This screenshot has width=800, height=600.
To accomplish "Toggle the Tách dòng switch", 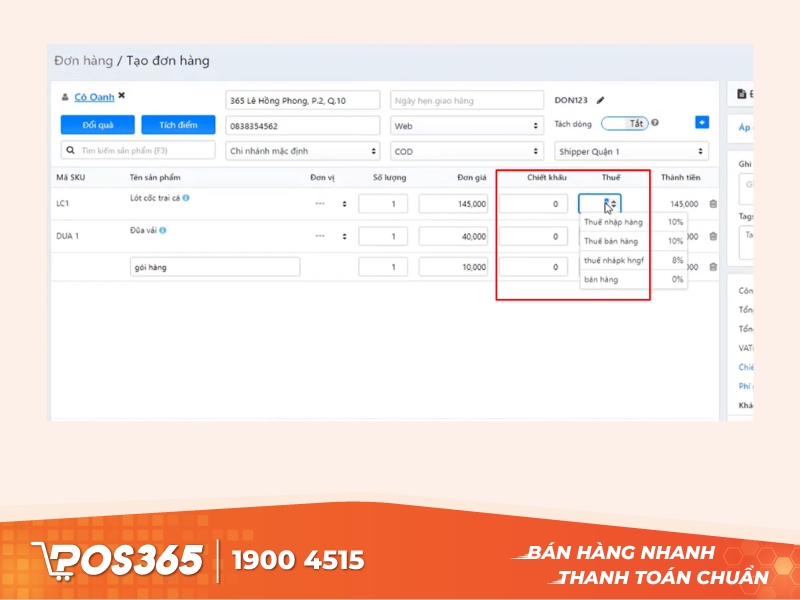I will tap(624, 123).
